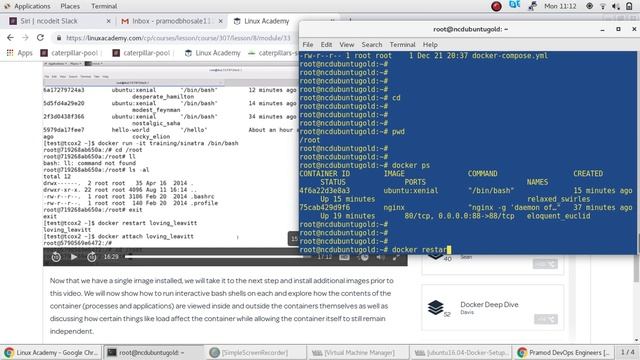Open the Mon 11:12 clock calendar
This screenshot has height=360, width=640.
point(560,6)
